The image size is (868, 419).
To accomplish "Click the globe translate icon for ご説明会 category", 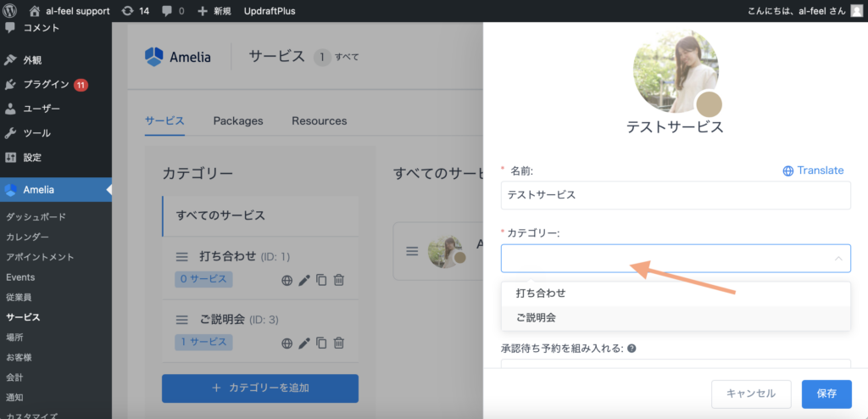I will coord(287,343).
